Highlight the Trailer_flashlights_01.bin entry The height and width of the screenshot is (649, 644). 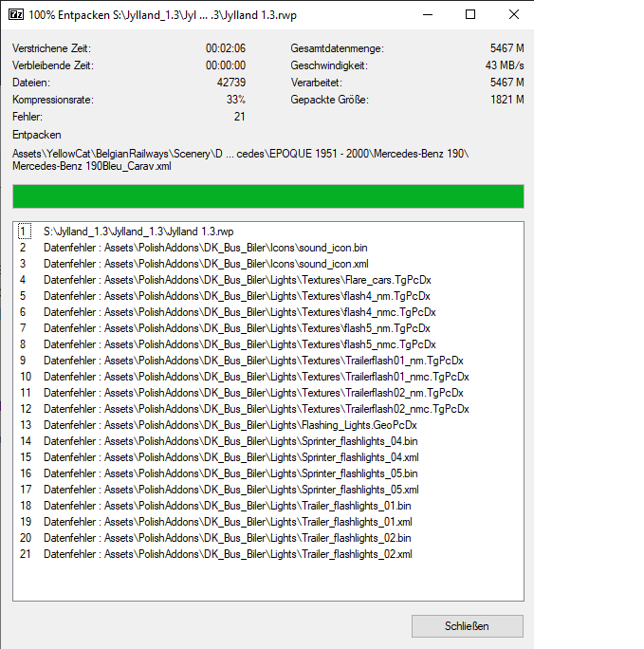[228, 506]
